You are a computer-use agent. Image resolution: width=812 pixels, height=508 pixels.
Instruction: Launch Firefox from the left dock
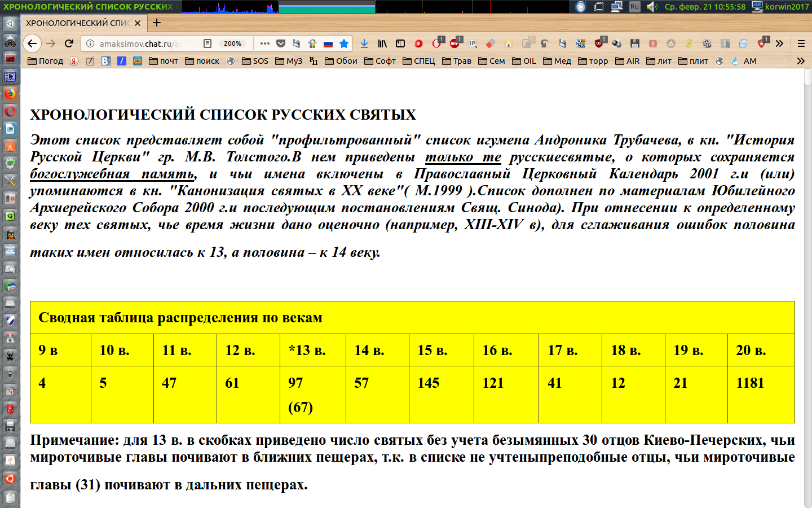point(10,93)
